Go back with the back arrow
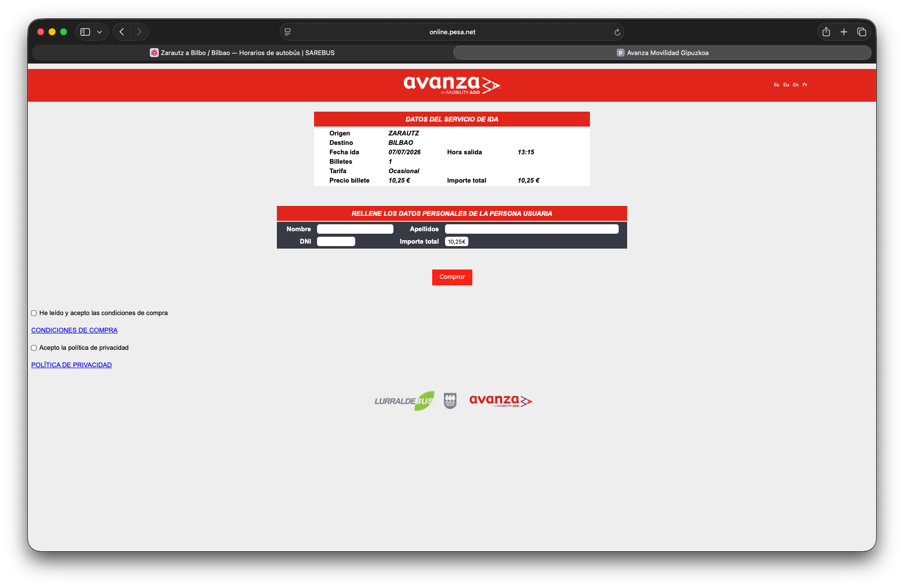904x588 pixels. coord(122,32)
